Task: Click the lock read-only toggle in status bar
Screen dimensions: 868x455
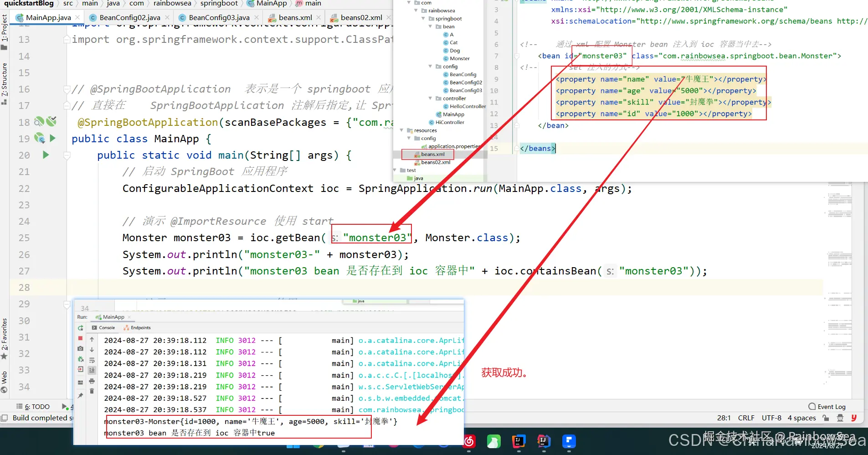Action: tap(826, 418)
